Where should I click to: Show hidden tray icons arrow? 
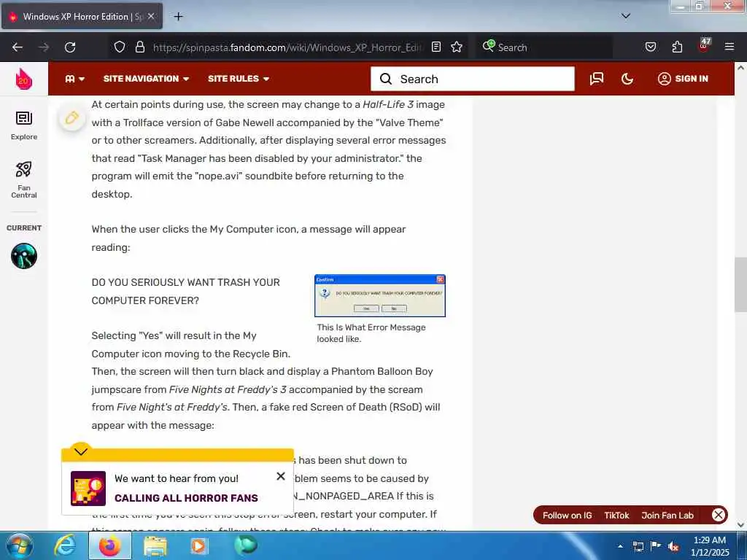pos(620,546)
